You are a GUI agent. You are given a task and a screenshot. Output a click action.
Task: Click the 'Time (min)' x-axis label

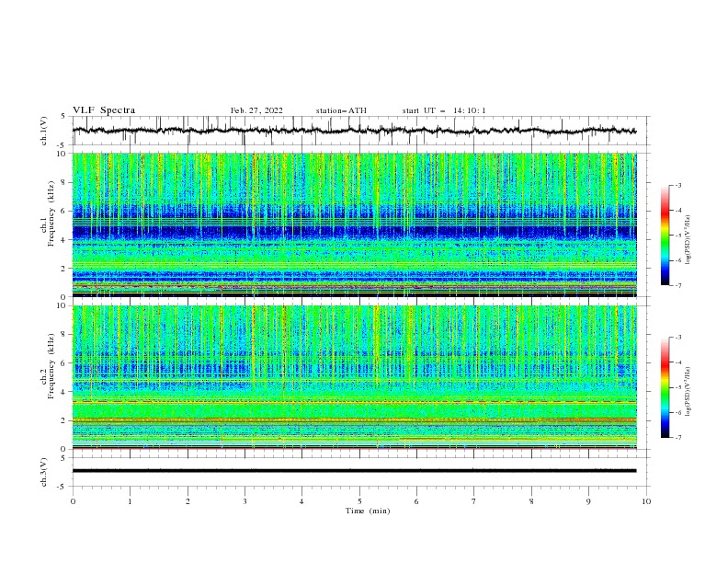coord(368,511)
